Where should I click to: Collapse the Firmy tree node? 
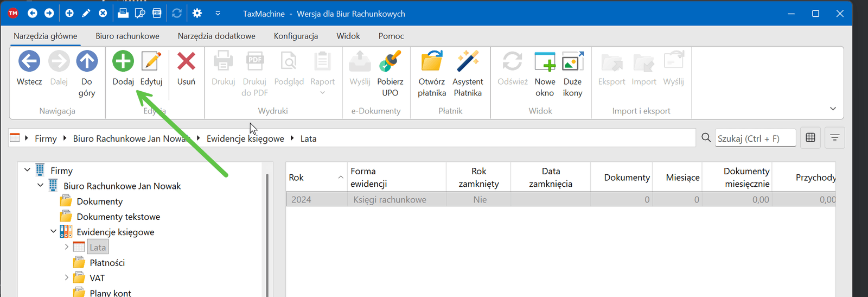pyautogui.click(x=27, y=170)
